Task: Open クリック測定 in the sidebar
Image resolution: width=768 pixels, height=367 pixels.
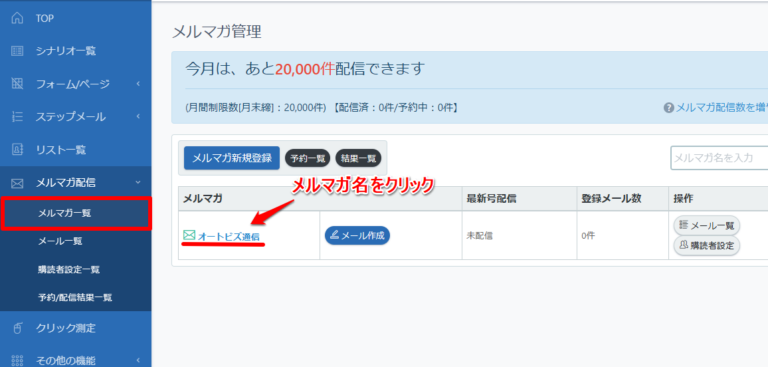Action: coord(66,328)
